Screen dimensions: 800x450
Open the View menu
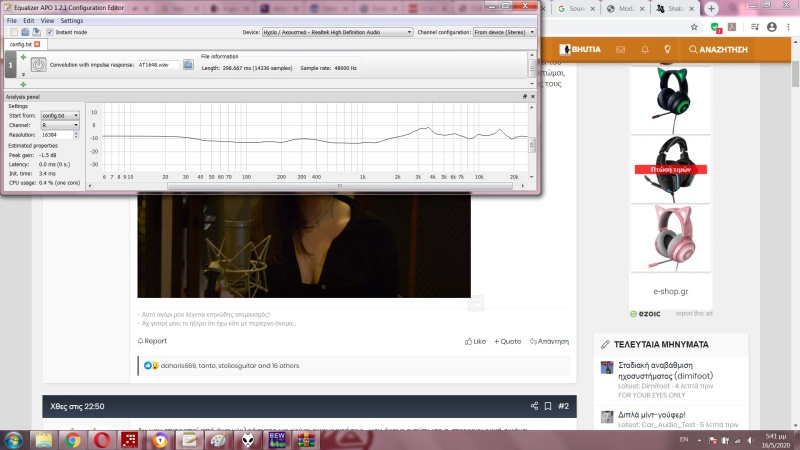click(x=47, y=20)
